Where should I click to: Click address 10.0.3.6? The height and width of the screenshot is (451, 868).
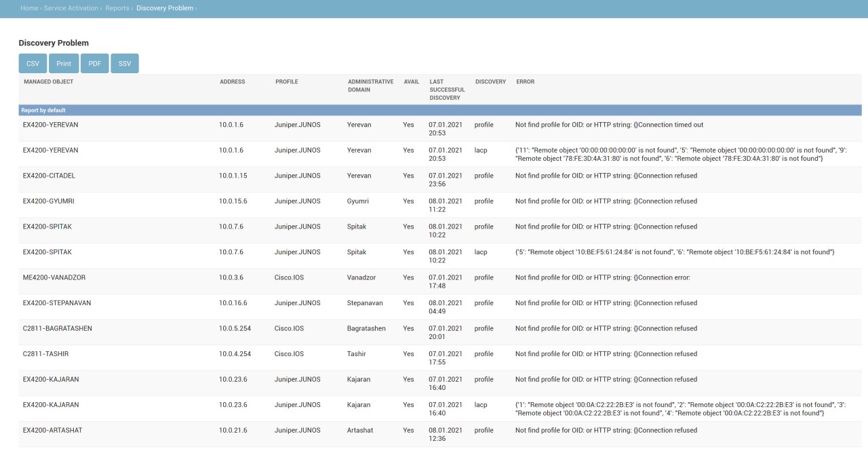(x=231, y=278)
